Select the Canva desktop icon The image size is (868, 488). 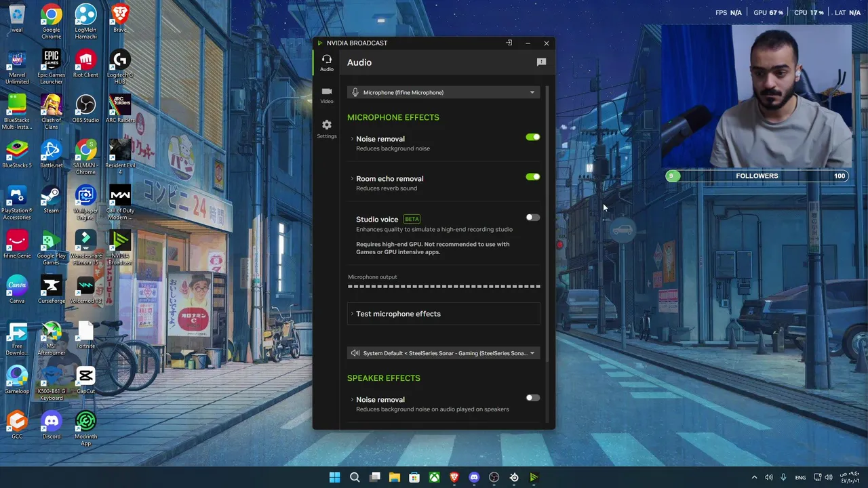17,289
